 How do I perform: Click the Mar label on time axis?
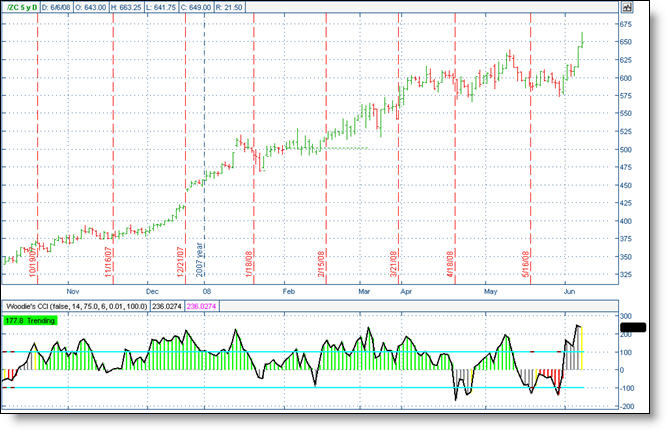click(364, 291)
